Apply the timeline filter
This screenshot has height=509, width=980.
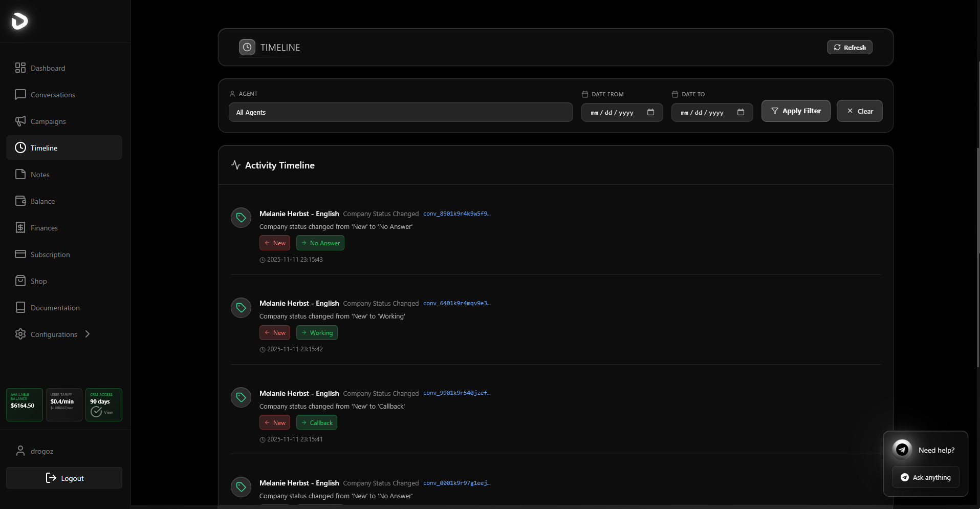coord(796,111)
